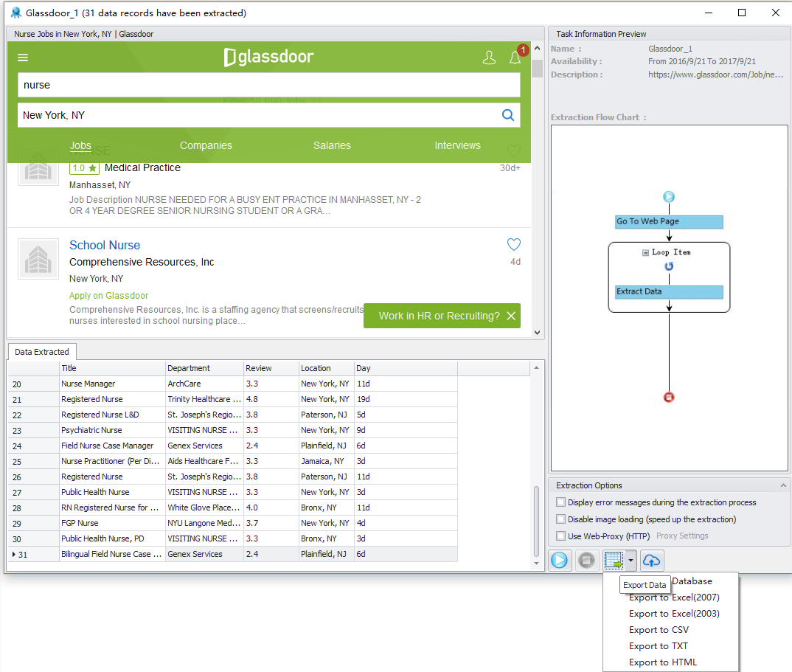Viewport: 792px width, 672px height.
Task: Choose Export to TXT
Action: [x=658, y=645]
